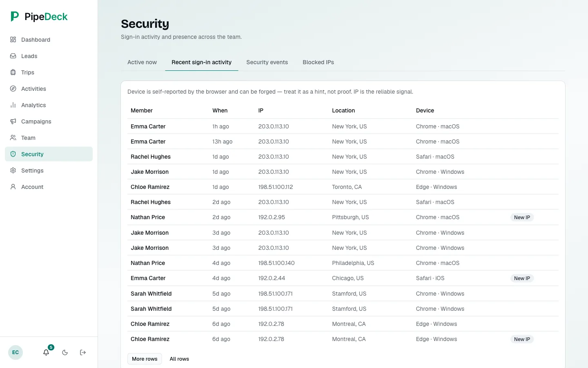
Task: Click the Safari · iOS device cell
Action: 430,278
